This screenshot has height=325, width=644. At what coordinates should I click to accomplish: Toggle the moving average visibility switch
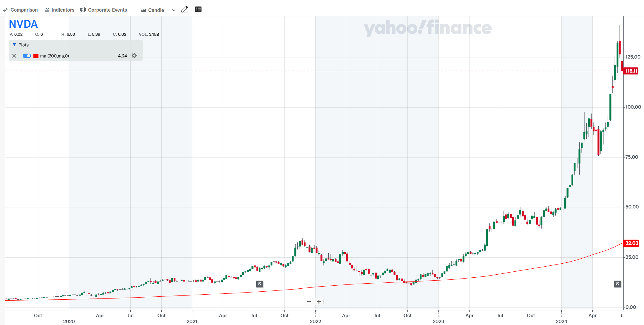(x=27, y=56)
